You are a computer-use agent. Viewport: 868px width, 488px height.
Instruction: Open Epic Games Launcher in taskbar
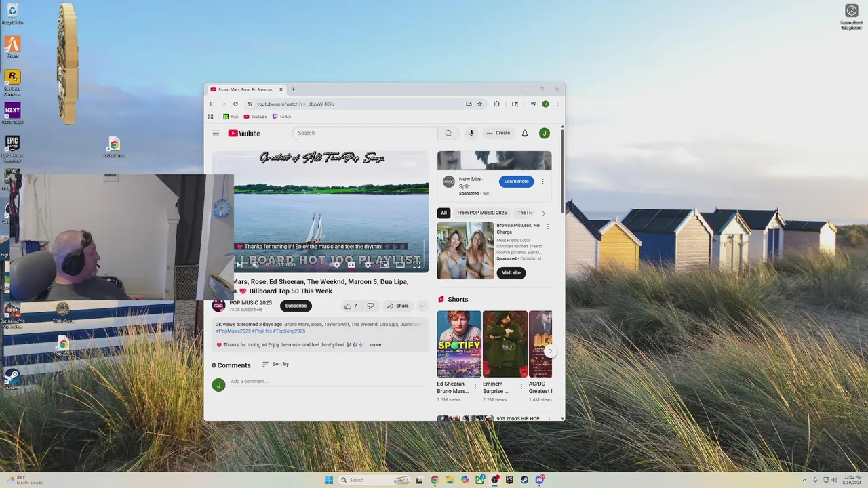[x=509, y=480]
